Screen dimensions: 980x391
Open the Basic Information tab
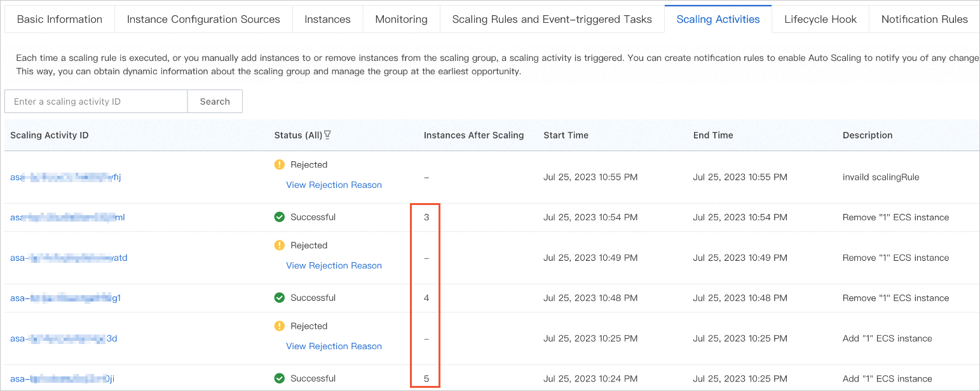coord(60,19)
